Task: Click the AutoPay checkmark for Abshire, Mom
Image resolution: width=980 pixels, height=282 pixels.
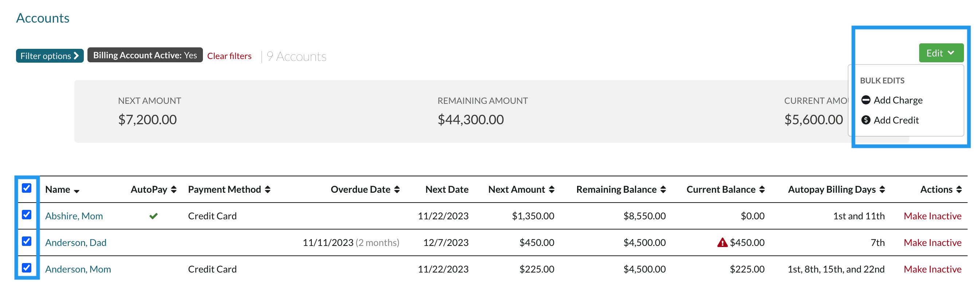Action: (x=154, y=215)
